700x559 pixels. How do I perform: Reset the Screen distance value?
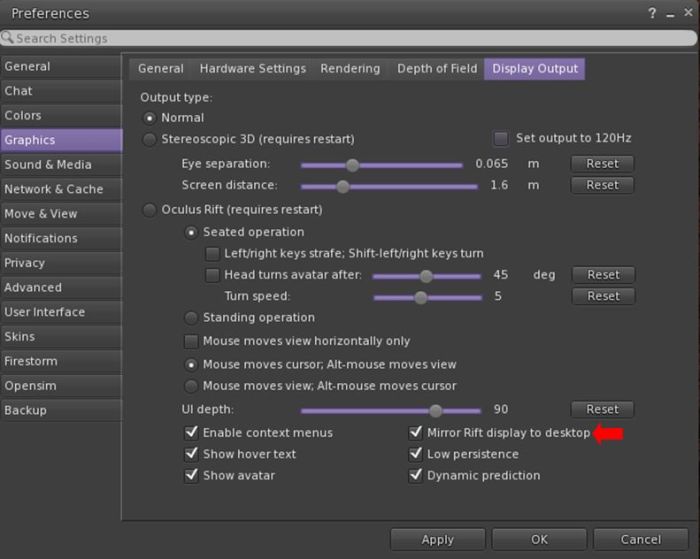pos(602,185)
